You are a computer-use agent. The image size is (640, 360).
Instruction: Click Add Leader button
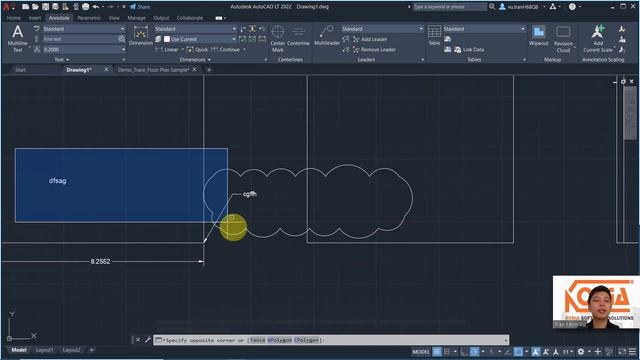click(370, 39)
